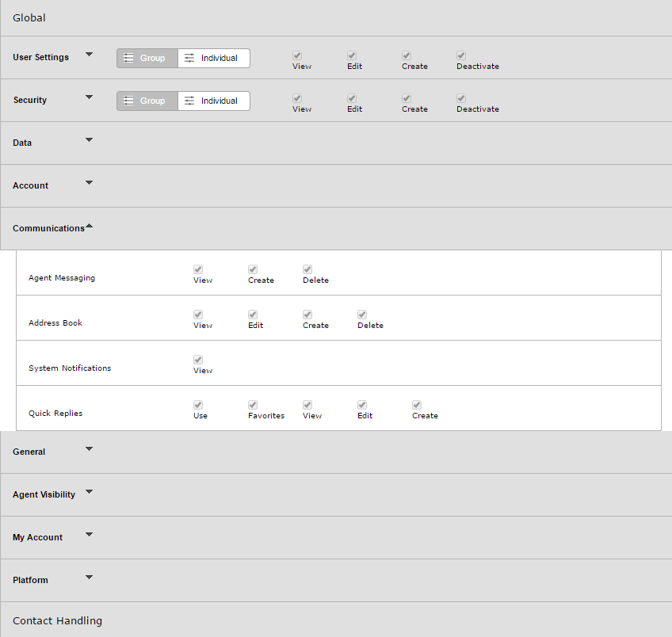Expand the Account section arrow
Image resolution: width=672 pixels, height=637 pixels.
coord(89,183)
